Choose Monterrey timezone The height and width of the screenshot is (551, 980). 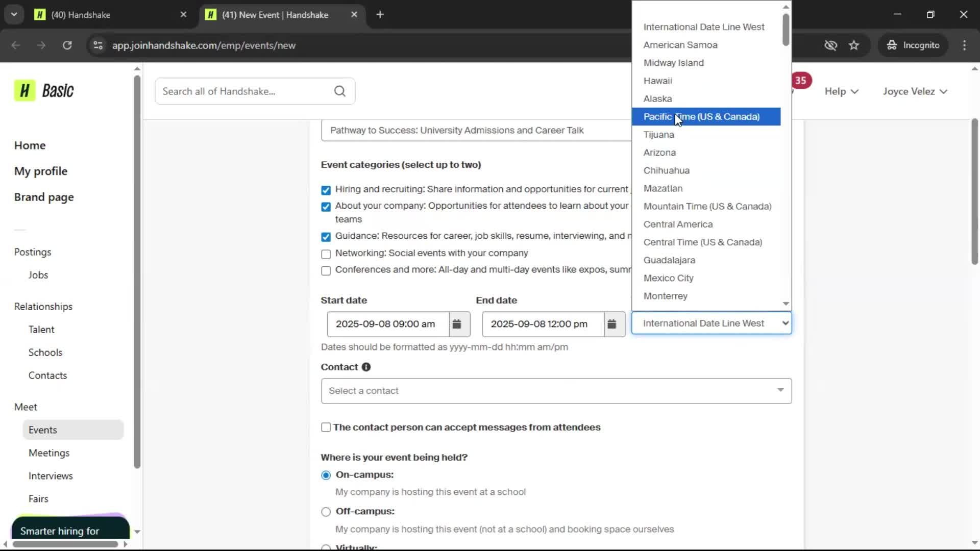pyautogui.click(x=706, y=296)
